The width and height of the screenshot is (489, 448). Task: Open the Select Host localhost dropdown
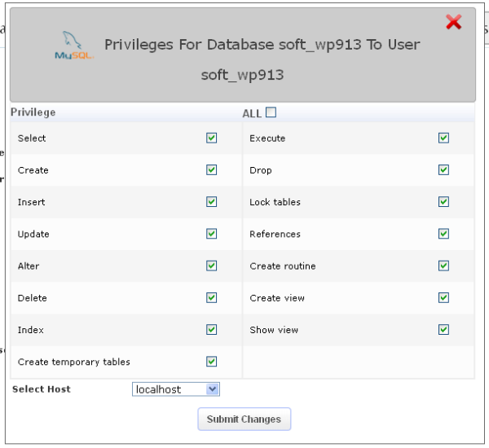[176, 389]
